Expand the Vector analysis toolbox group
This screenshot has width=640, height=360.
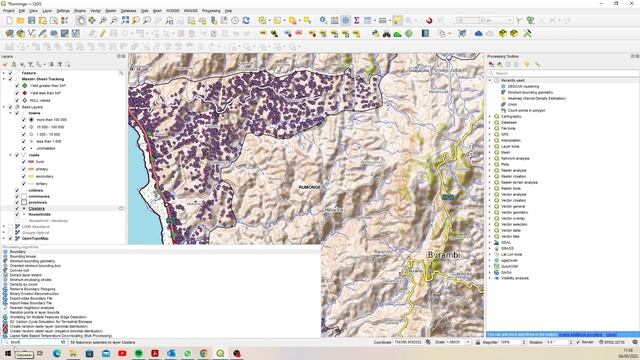pos(490,194)
